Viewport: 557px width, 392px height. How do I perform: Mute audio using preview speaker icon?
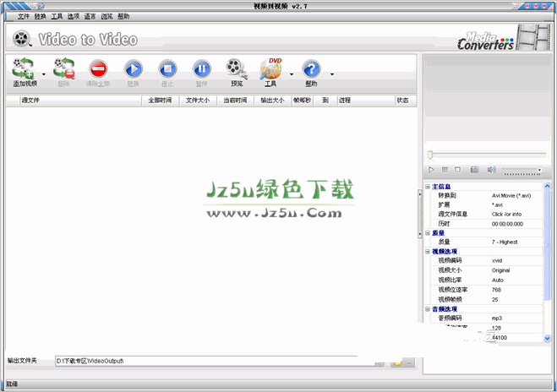(x=491, y=170)
